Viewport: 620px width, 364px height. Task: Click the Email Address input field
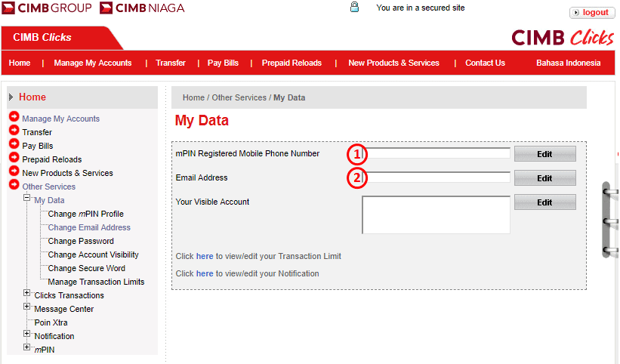tap(436, 177)
